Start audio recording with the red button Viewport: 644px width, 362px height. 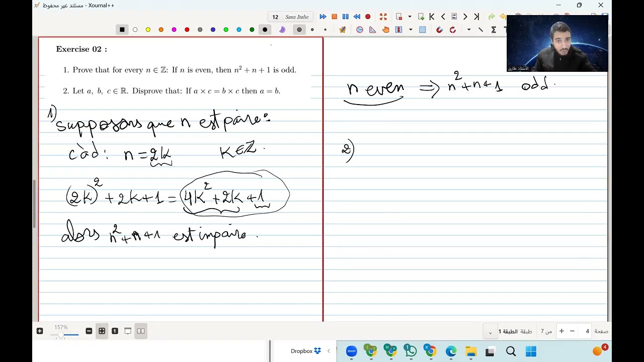368,17
